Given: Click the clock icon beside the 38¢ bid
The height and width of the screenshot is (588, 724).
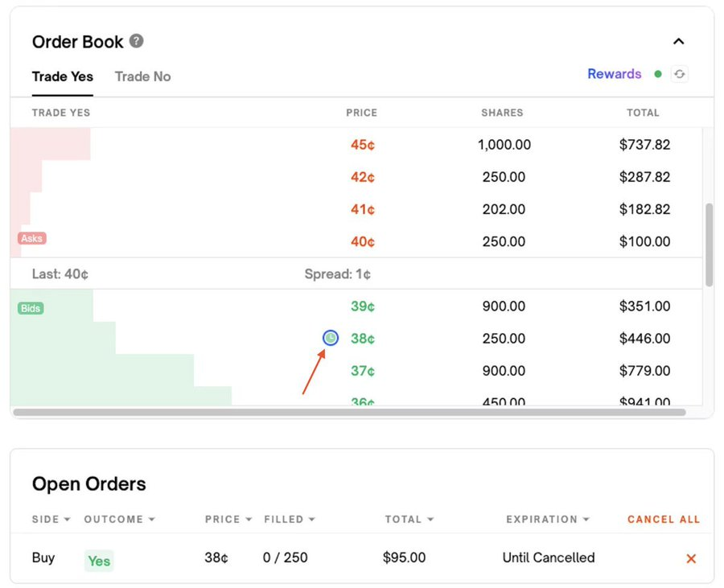Looking at the screenshot, I should coord(330,339).
